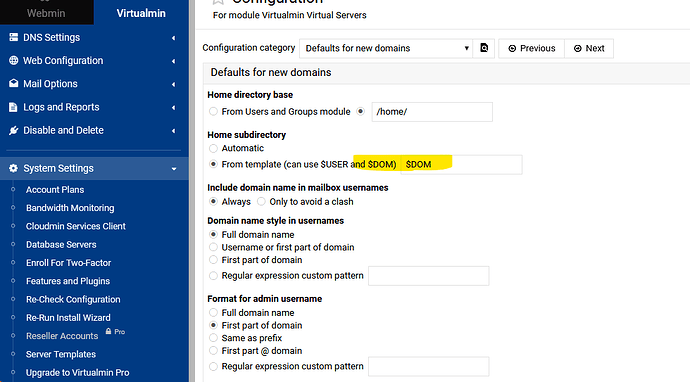Click the Web Configuration globe icon
Image resolution: width=690 pixels, height=382 pixels.
14,60
